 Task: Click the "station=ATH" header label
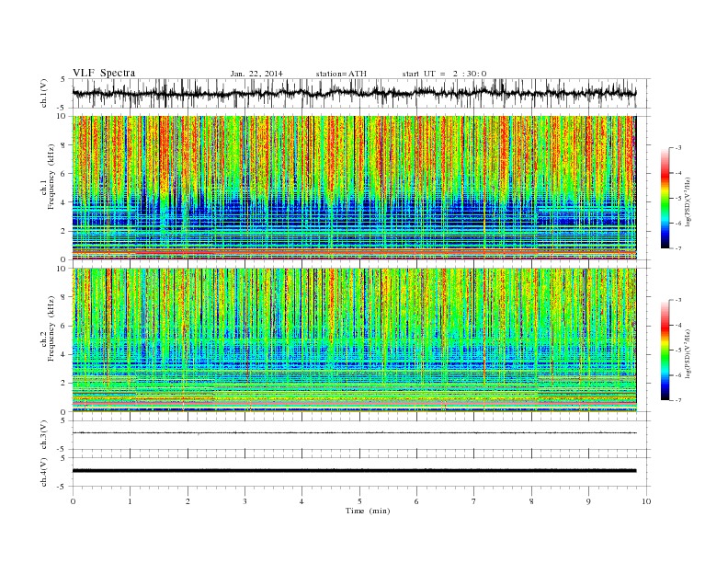[x=341, y=74]
